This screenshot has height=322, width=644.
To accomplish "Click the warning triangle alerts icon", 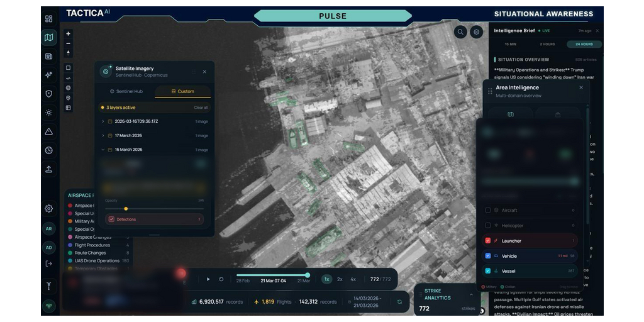I will pos(49,131).
